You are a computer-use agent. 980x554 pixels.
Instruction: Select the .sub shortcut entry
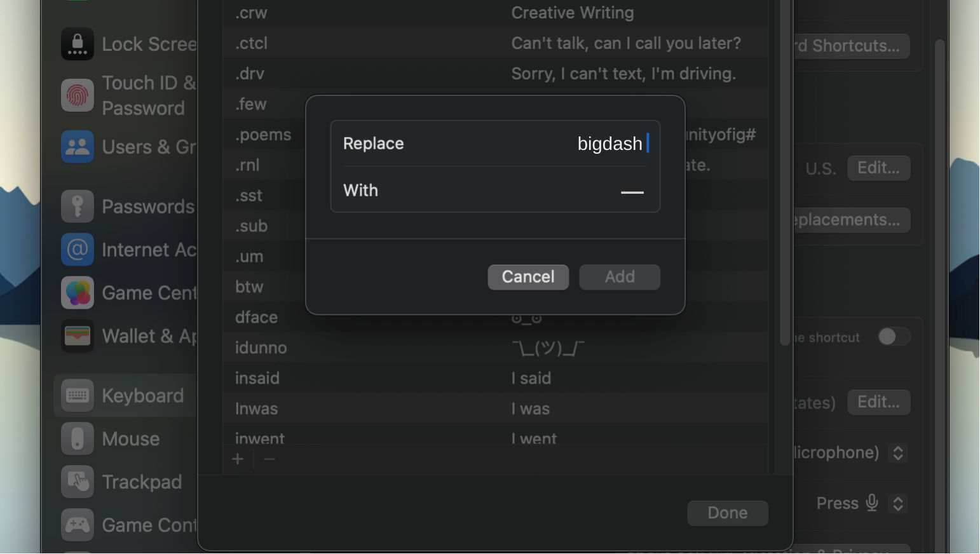pyautogui.click(x=251, y=226)
